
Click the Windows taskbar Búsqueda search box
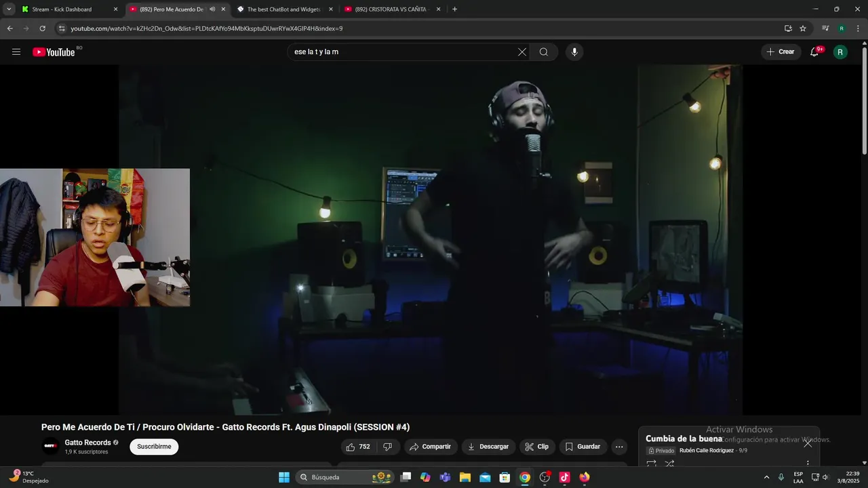pos(346,477)
